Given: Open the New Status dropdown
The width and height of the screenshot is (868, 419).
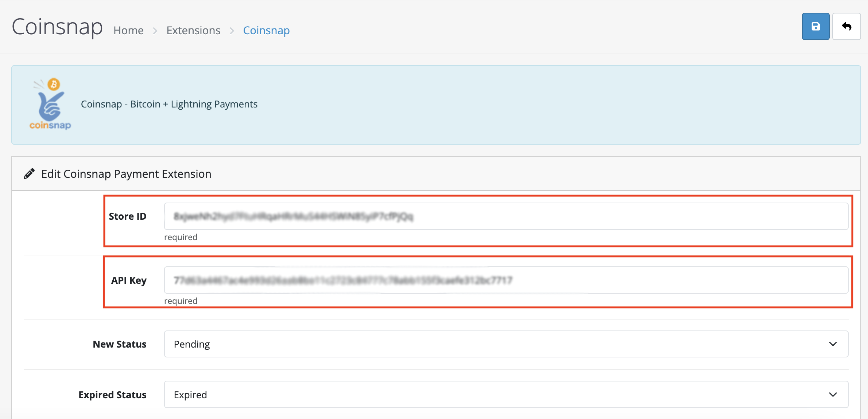Looking at the screenshot, I should 505,344.
